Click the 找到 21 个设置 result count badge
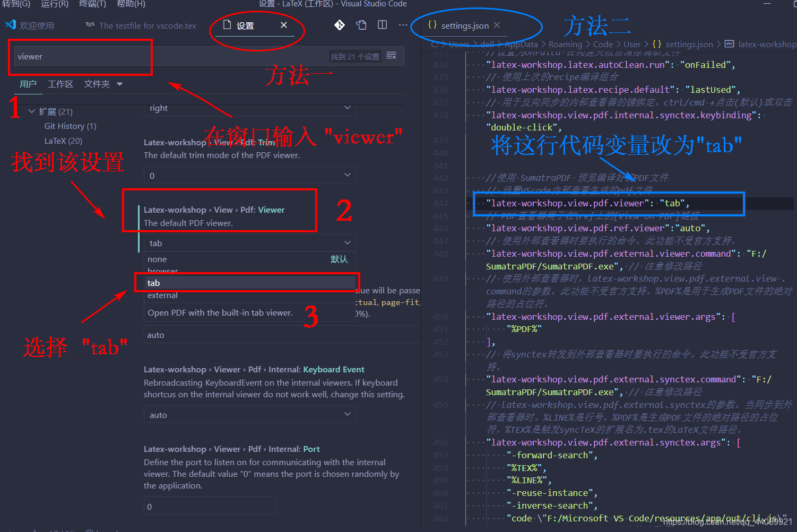Image resolution: width=797 pixels, height=532 pixels. click(x=355, y=56)
